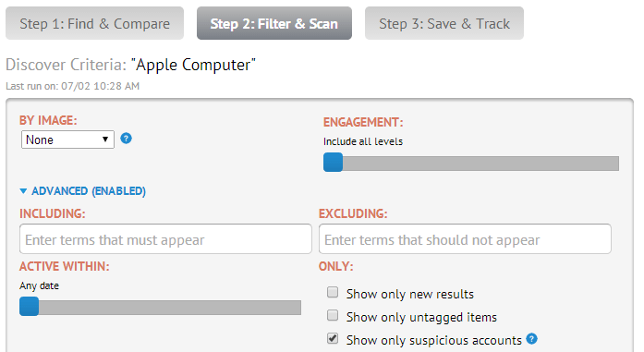The height and width of the screenshot is (352, 644).
Task: Click help icon next to suspicious accounts
Action: [x=532, y=339]
